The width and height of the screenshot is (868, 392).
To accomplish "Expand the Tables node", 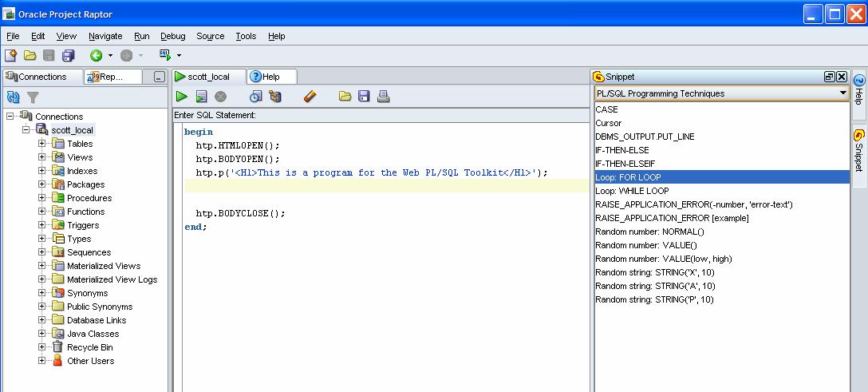I will tap(42, 144).
